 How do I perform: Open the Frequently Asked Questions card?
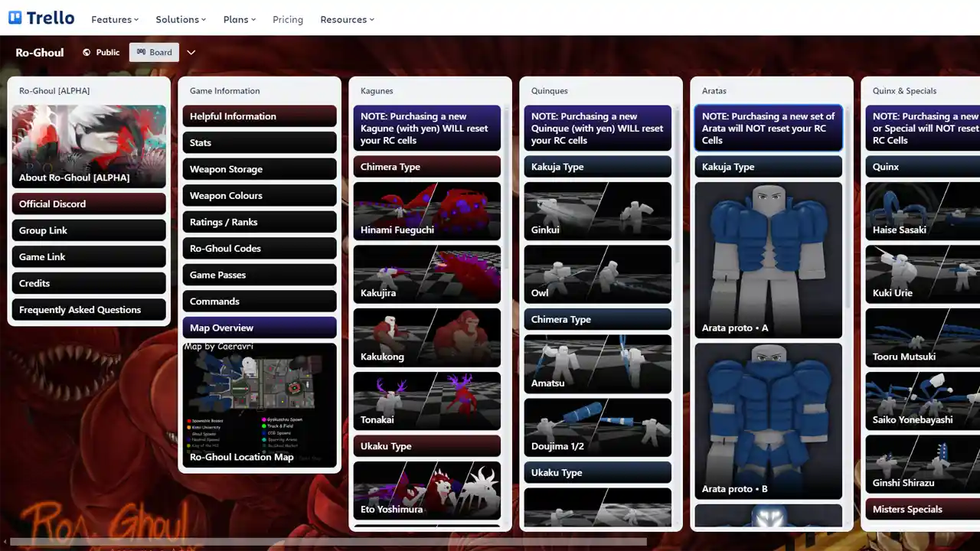point(89,309)
